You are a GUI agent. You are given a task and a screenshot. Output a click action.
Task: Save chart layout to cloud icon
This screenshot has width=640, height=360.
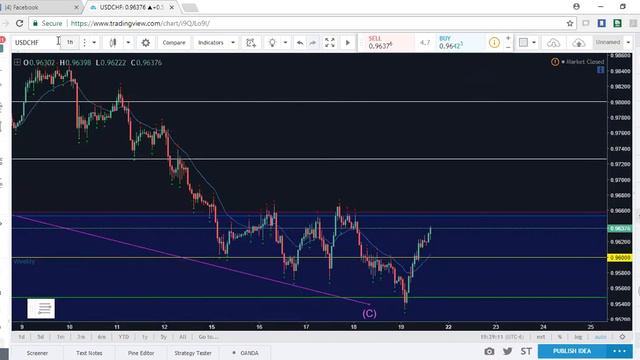point(579,42)
